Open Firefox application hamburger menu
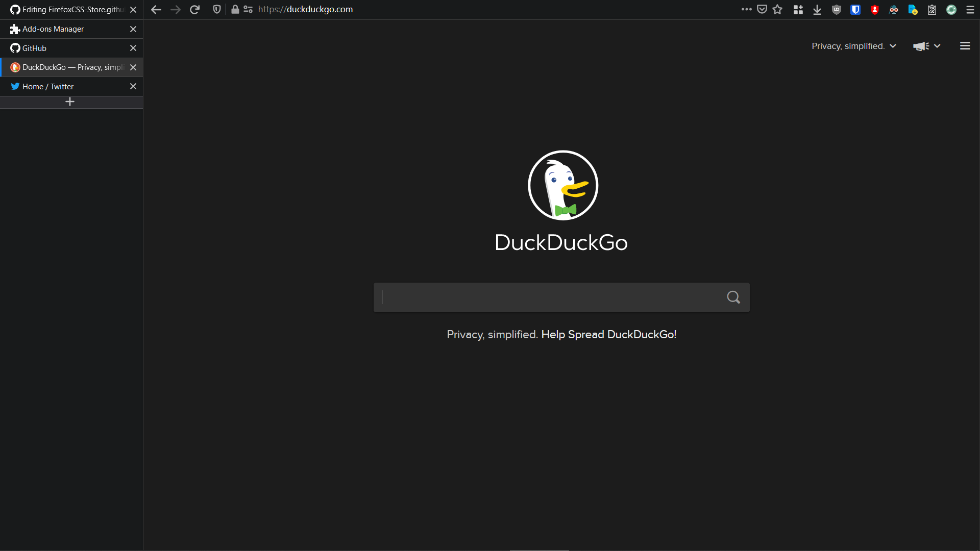 (970, 10)
